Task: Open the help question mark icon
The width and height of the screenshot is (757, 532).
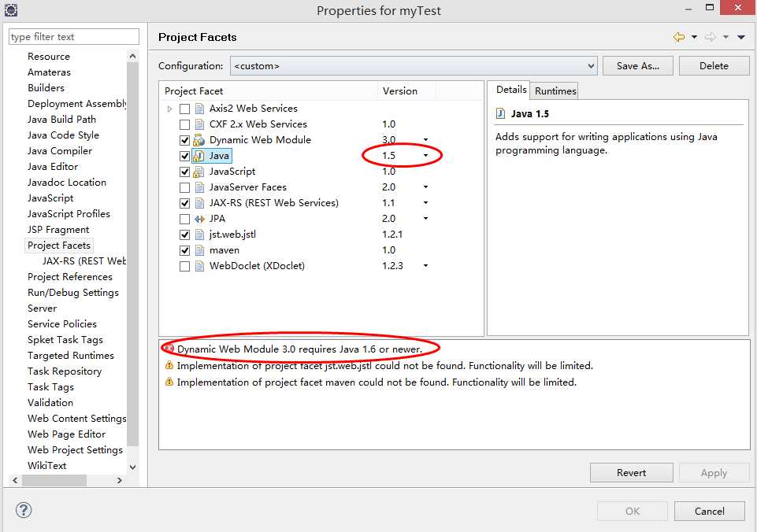Action: (x=24, y=510)
